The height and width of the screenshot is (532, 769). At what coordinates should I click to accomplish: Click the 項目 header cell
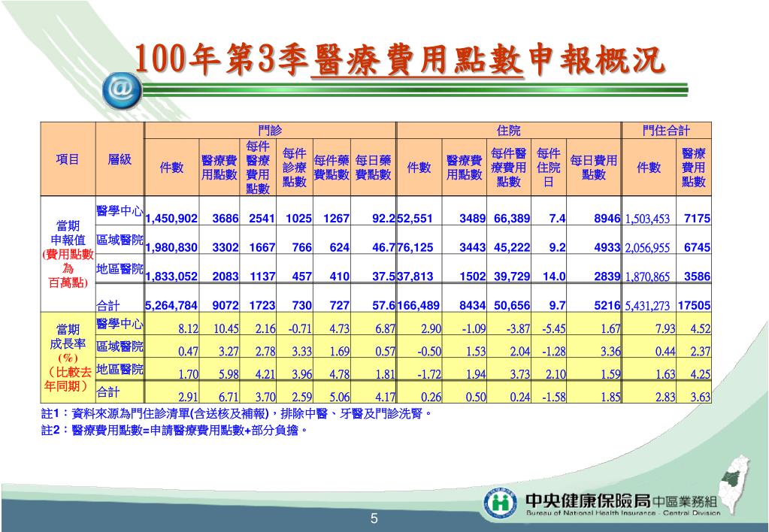click(68, 159)
